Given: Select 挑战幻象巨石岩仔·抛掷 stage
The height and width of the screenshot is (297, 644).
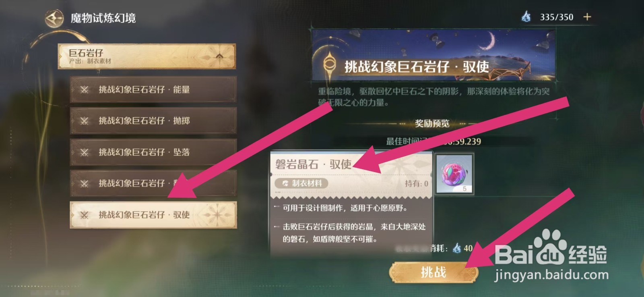Looking at the screenshot, I should pos(153,120).
